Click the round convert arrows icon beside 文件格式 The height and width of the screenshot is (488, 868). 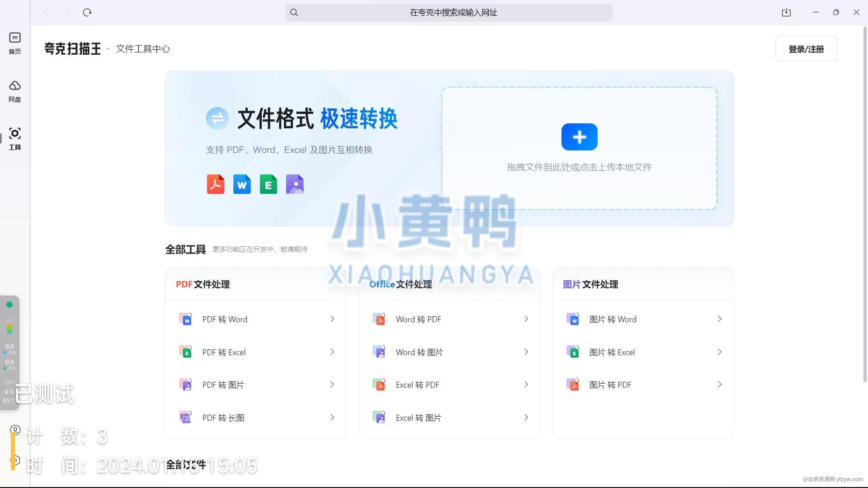(217, 118)
